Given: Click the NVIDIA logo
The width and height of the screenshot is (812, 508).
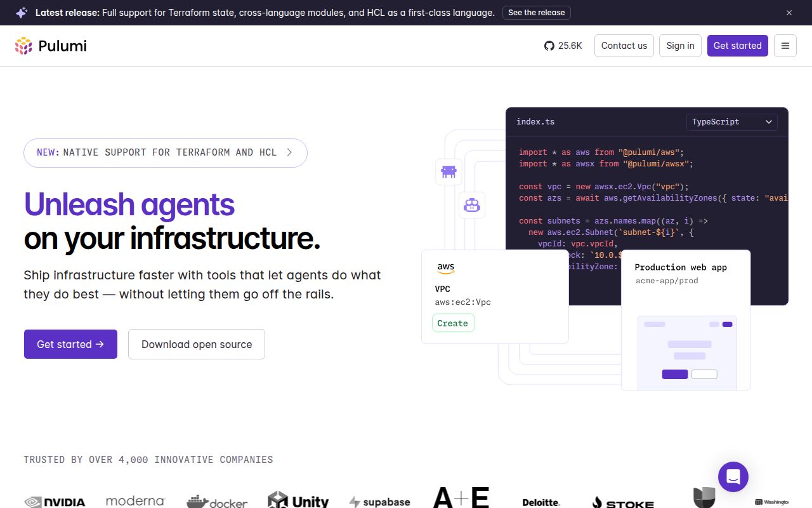Looking at the screenshot, I should click(55, 502).
